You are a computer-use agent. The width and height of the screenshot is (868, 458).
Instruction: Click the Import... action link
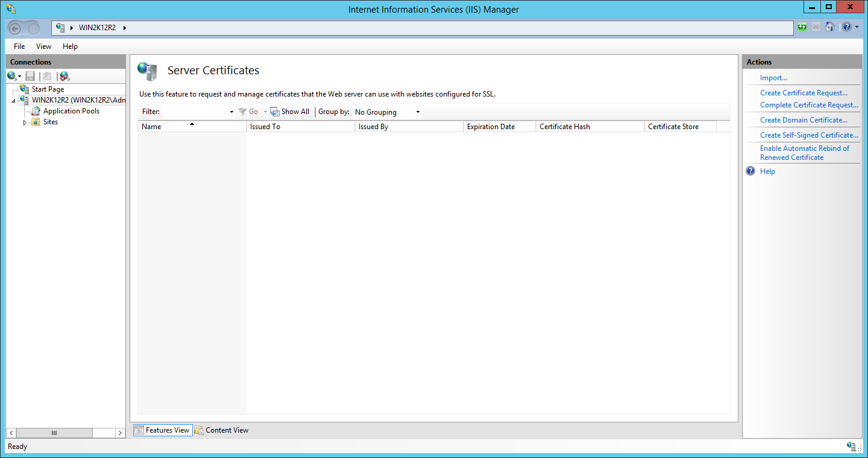(x=773, y=78)
